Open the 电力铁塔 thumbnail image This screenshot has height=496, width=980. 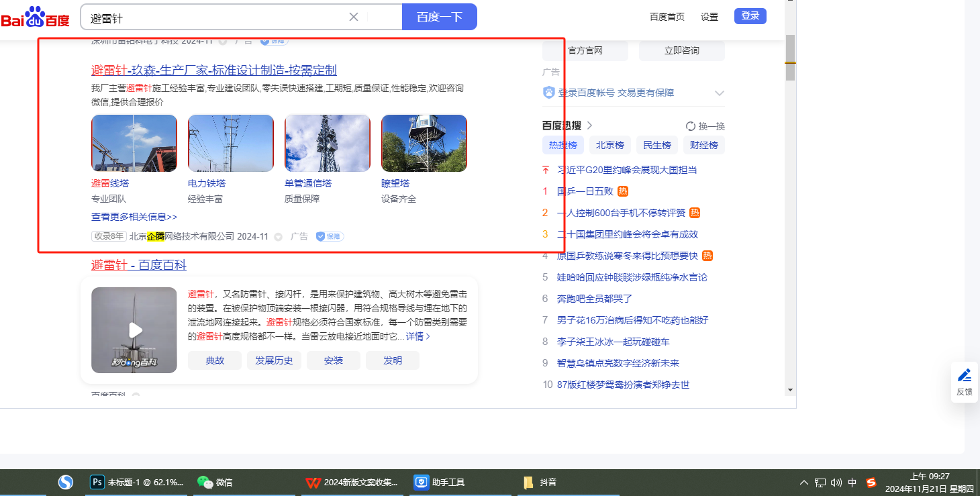tap(231, 143)
